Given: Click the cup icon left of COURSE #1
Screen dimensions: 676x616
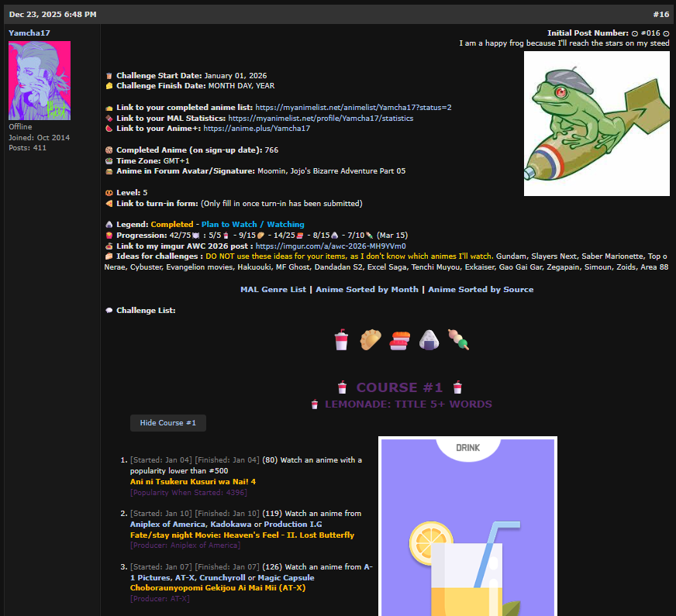Looking at the screenshot, I should 343,387.
